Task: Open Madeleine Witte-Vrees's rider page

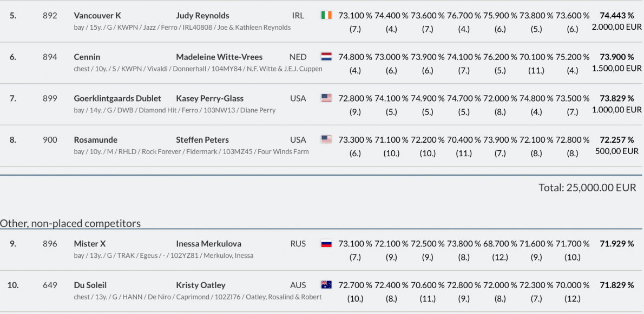Action: coord(219,57)
